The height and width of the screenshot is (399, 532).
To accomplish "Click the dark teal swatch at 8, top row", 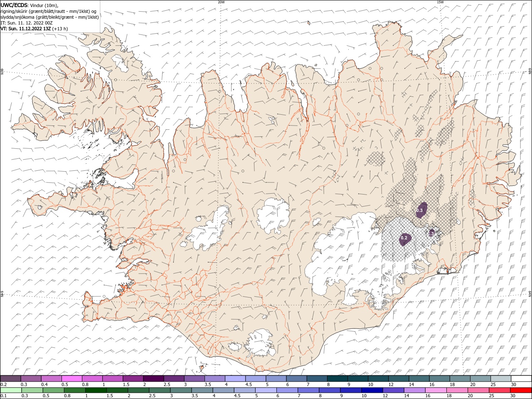I will click(337, 379).
